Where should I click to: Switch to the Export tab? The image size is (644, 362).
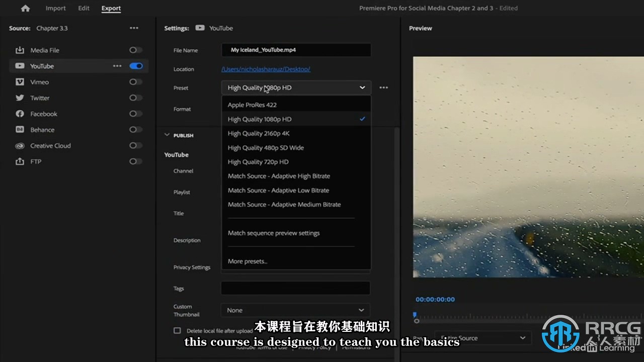pyautogui.click(x=111, y=8)
